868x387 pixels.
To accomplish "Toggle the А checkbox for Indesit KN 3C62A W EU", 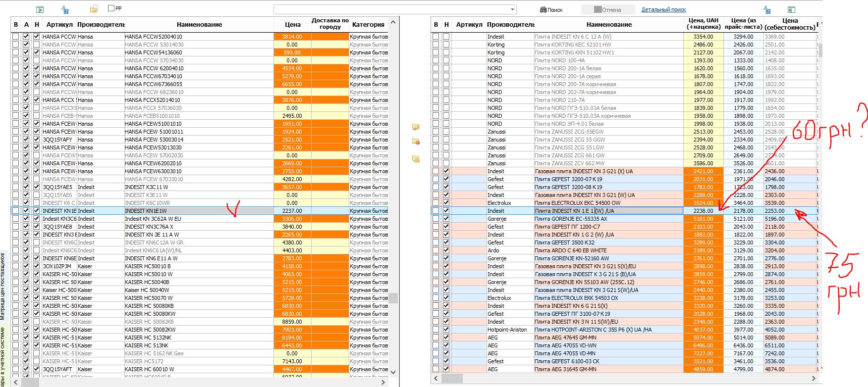I will point(26,219).
